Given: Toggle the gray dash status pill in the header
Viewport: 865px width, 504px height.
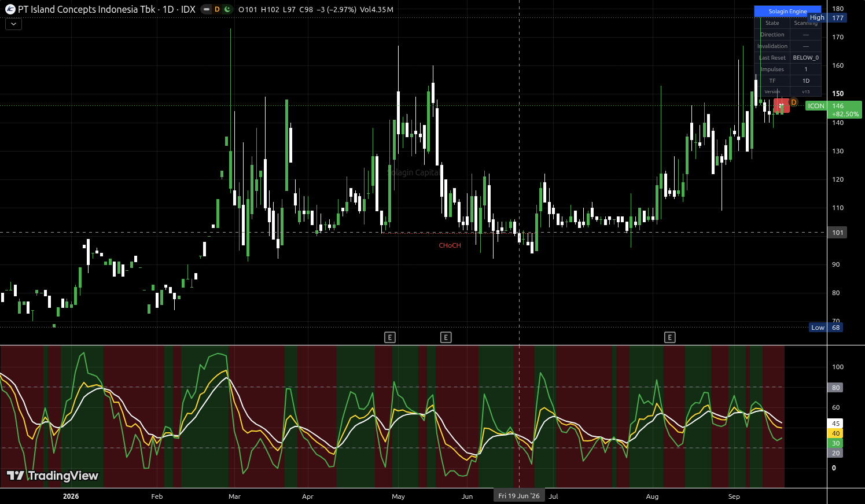Looking at the screenshot, I should click(x=207, y=9).
